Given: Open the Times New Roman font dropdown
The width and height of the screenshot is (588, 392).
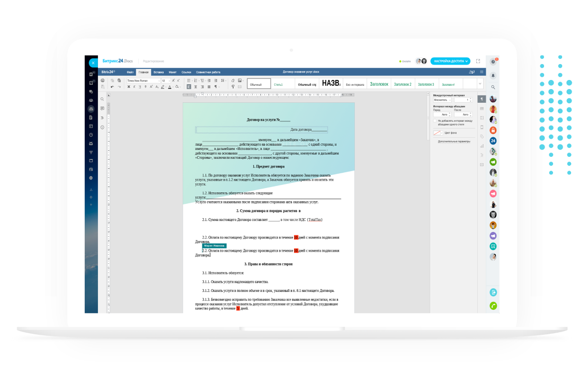Looking at the screenshot, I should [144, 81].
